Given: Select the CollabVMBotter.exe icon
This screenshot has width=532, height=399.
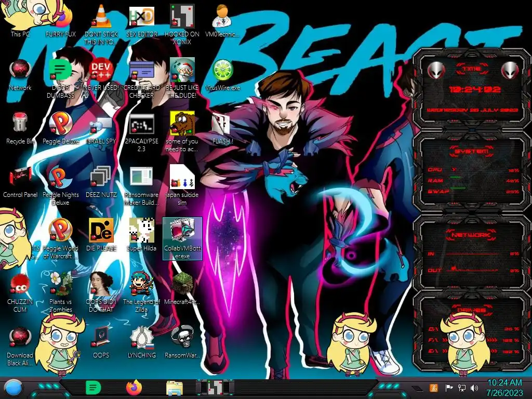Looking at the screenshot, I should (x=182, y=239).
